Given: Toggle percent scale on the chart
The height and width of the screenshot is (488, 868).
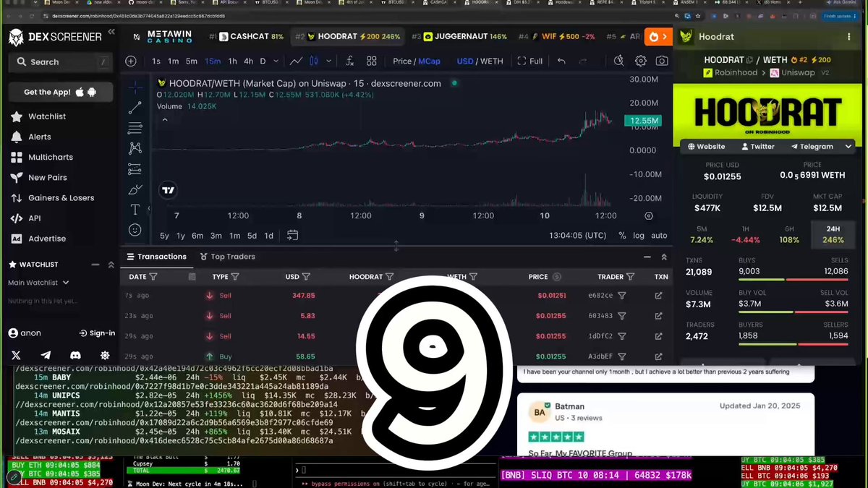Looking at the screenshot, I should (622, 236).
